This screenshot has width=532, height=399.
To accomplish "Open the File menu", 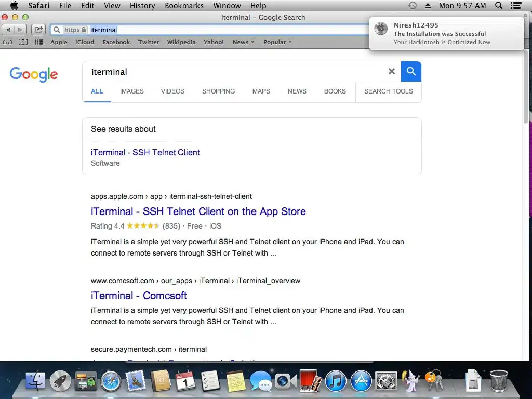I will point(65,6).
